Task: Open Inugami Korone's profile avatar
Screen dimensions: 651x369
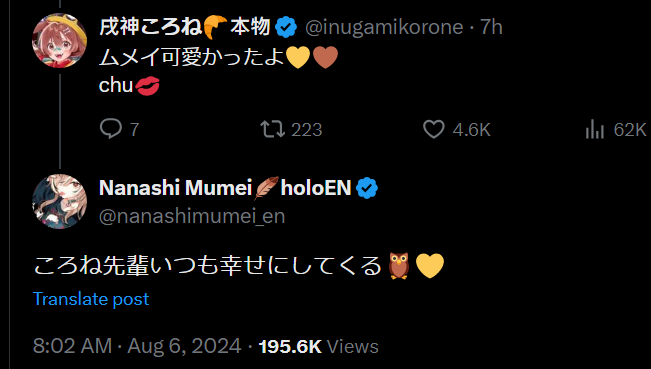Action: pyautogui.click(x=59, y=40)
